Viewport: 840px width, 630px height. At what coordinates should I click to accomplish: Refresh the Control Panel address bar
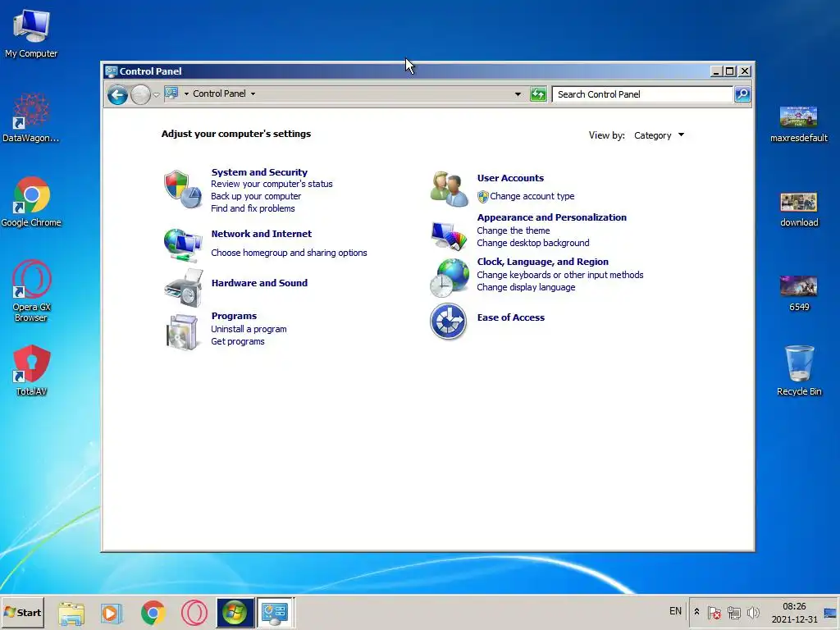tap(538, 94)
